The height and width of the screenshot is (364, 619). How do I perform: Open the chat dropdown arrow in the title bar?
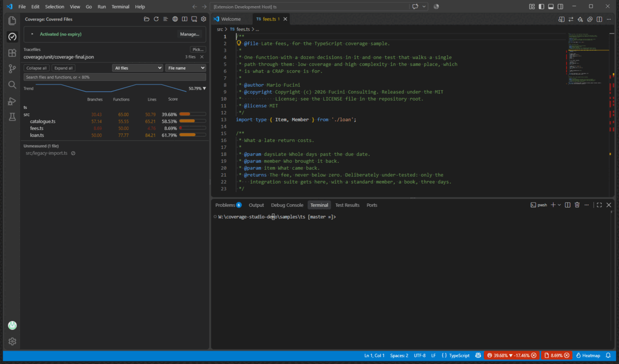click(424, 7)
